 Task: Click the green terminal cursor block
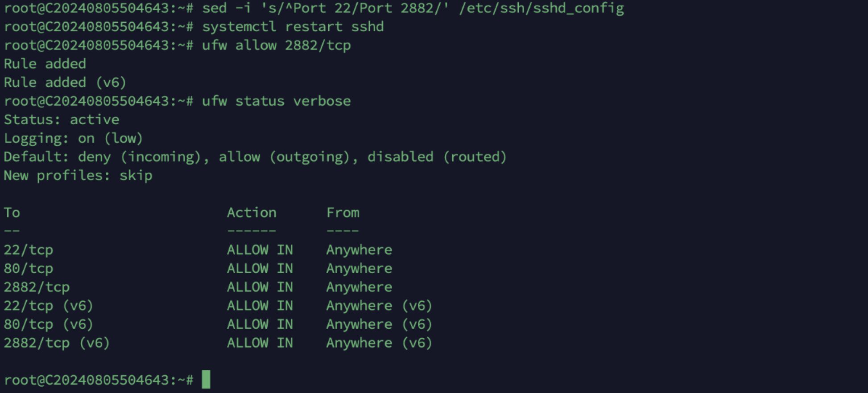[x=206, y=380]
